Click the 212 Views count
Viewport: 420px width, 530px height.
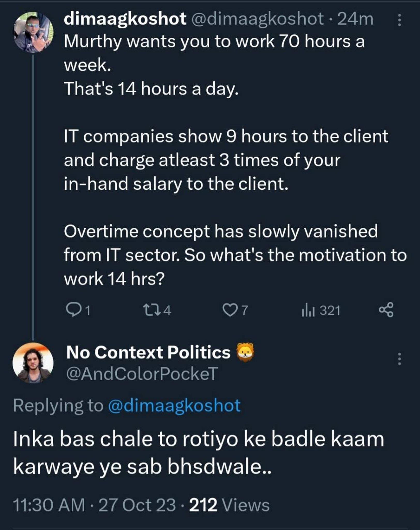coord(230,505)
